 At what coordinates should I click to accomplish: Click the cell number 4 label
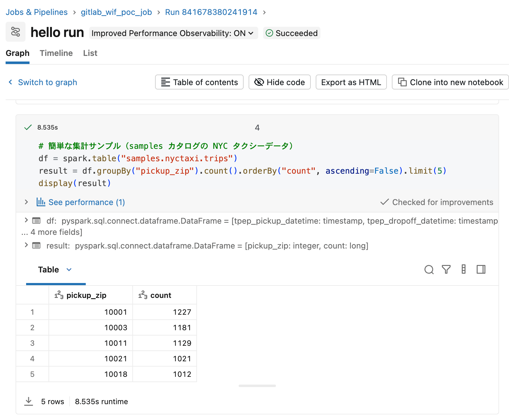click(x=257, y=128)
